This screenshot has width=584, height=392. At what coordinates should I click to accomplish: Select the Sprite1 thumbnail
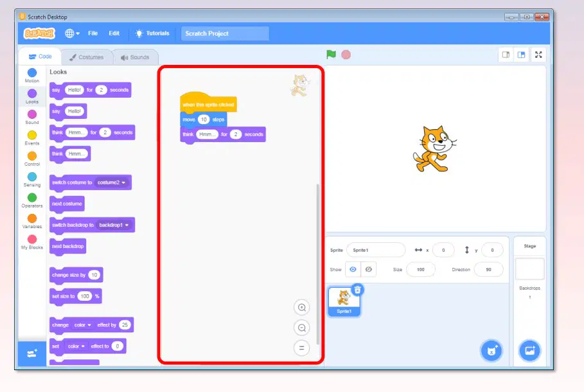pyautogui.click(x=344, y=301)
